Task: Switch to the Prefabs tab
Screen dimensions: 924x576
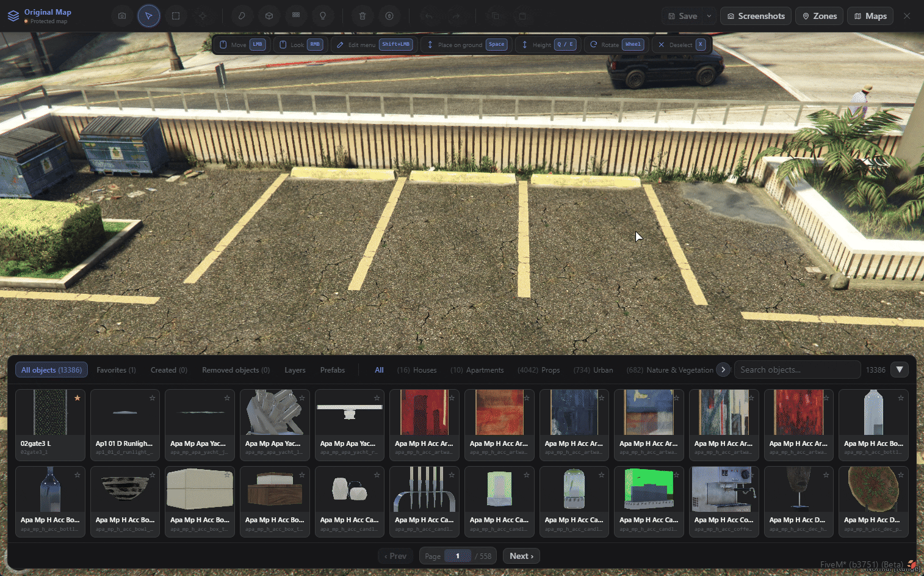Action: [333, 370]
